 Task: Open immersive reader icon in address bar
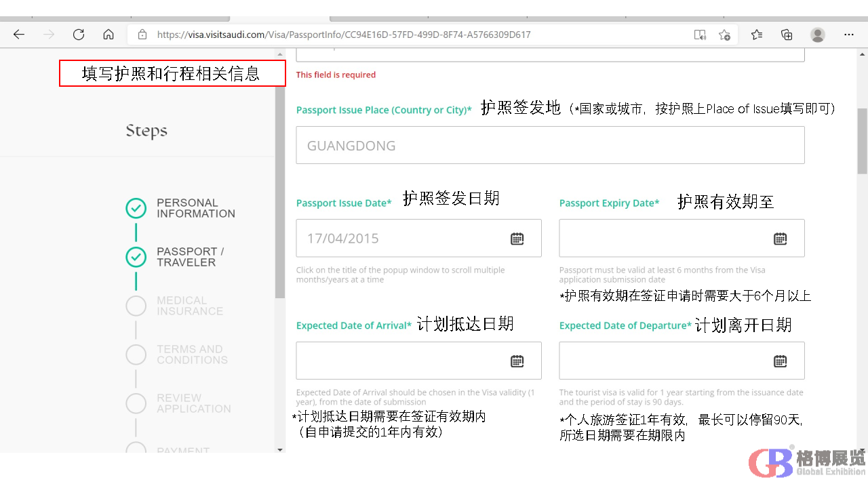(700, 35)
